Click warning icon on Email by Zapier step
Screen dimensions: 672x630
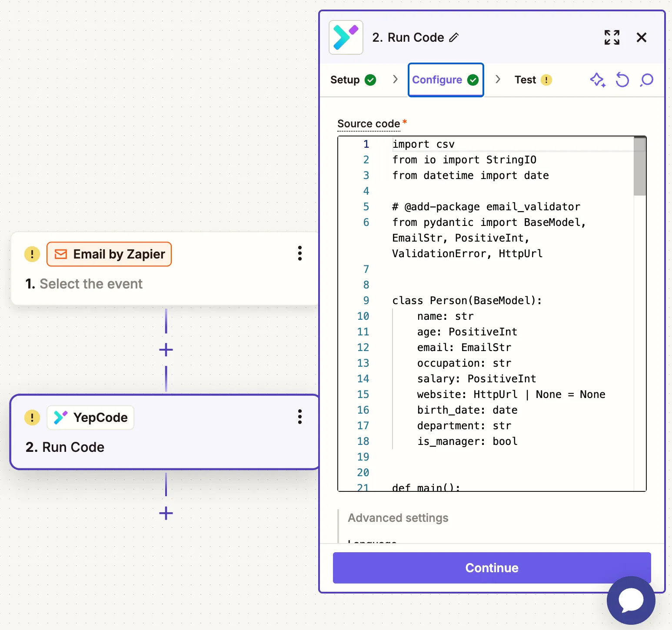32,254
